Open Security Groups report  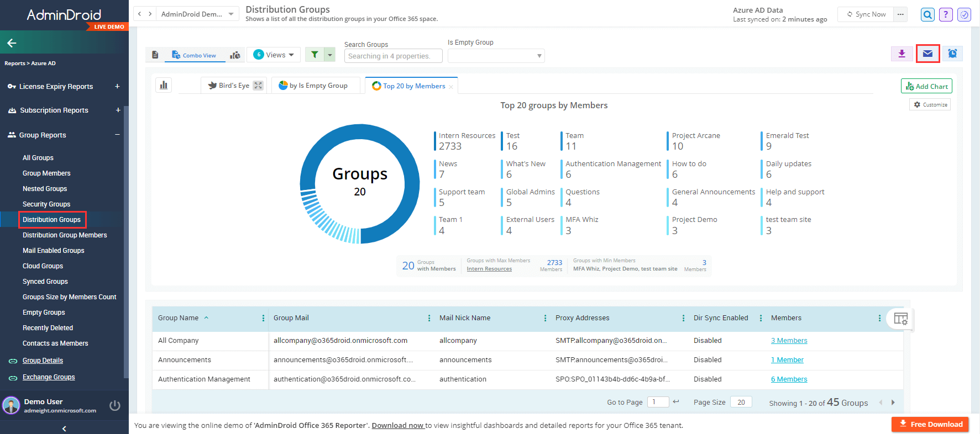pyautogui.click(x=46, y=204)
